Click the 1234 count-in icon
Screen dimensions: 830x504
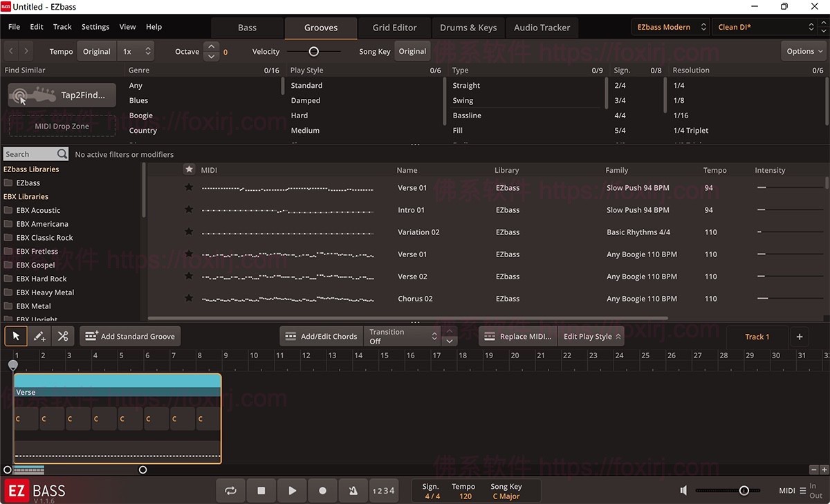[x=385, y=490]
